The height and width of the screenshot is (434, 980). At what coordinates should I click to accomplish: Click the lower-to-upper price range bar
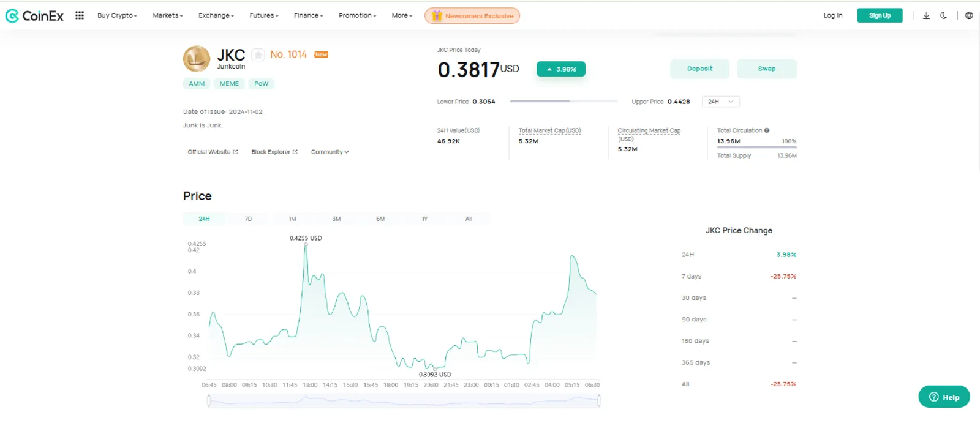(x=564, y=102)
